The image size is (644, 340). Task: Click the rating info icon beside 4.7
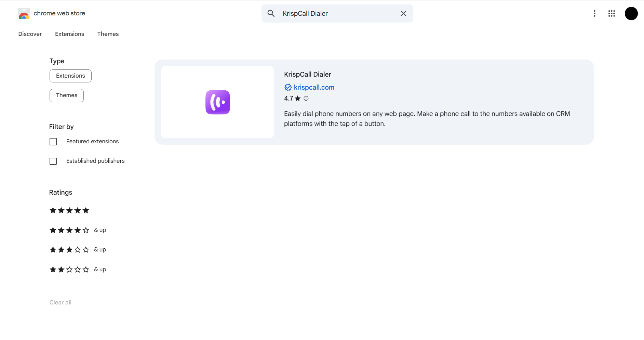[x=306, y=98]
